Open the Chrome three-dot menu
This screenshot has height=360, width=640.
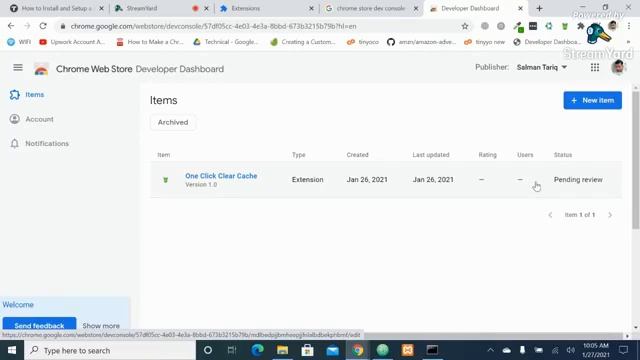(x=629, y=26)
